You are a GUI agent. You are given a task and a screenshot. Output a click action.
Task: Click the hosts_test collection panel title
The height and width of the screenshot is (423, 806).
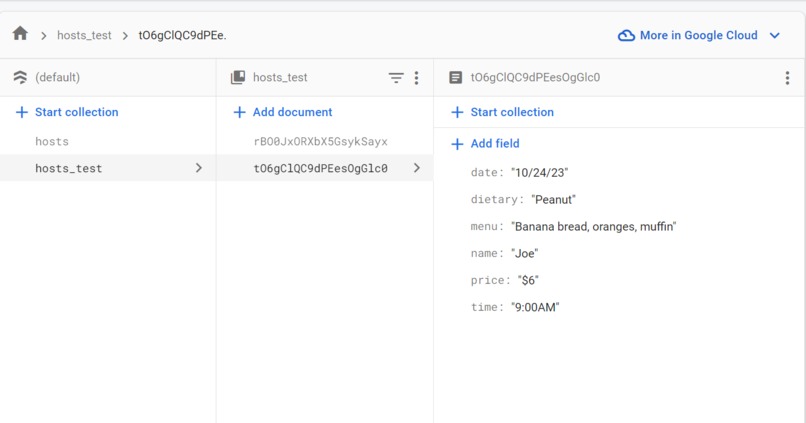click(x=280, y=78)
